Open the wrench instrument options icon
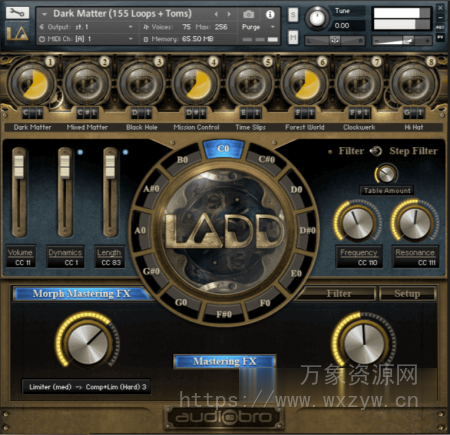Image resolution: width=450 pixels, height=435 pixels. pos(17,13)
